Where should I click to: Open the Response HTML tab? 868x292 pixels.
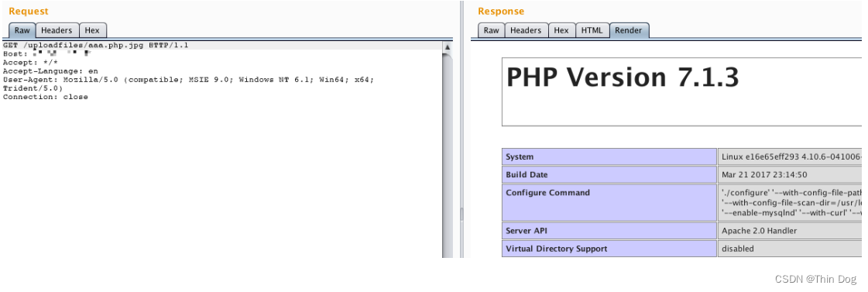(x=592, y=30)
